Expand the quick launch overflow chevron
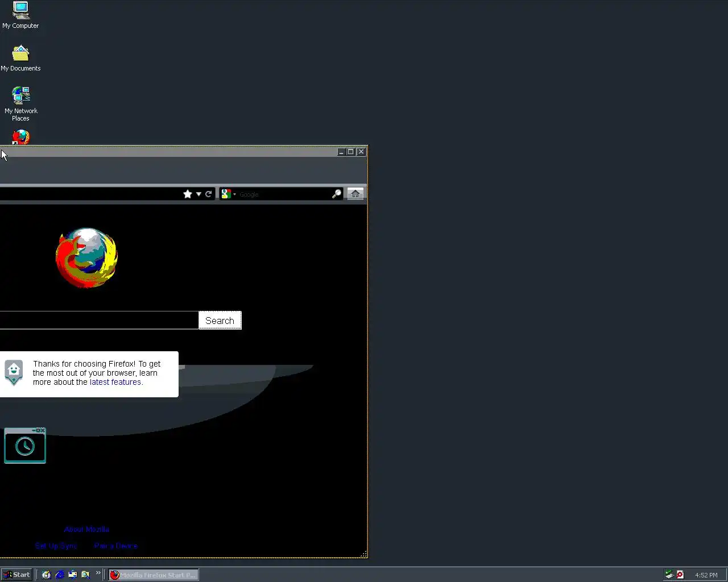The image size is (728, 582). pyautogui.click(x=98, y=572)
